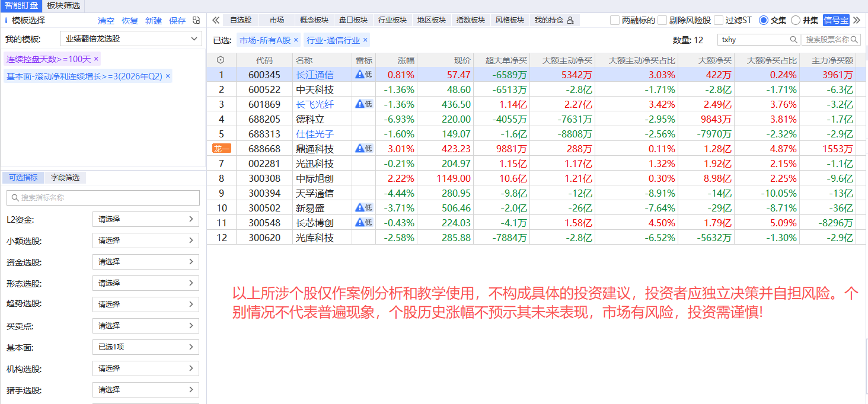Open the 我的持仓 tab

point(554,20)
